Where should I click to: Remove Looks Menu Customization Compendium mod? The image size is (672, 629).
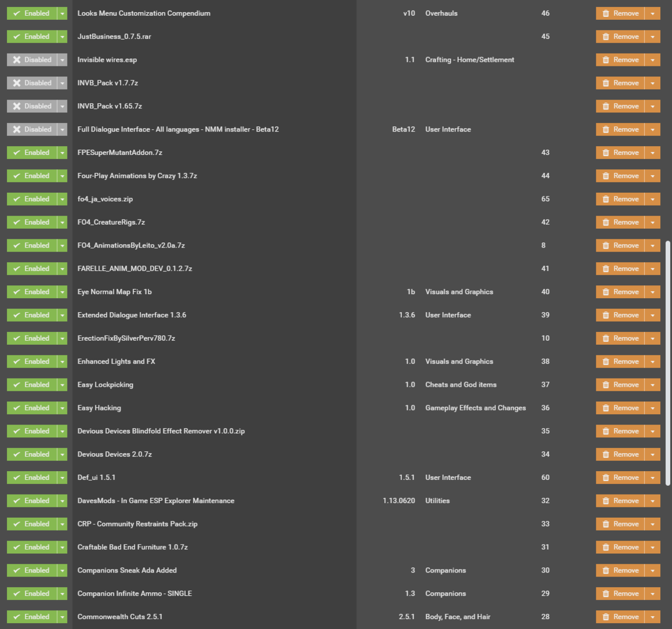pos(620,13)
